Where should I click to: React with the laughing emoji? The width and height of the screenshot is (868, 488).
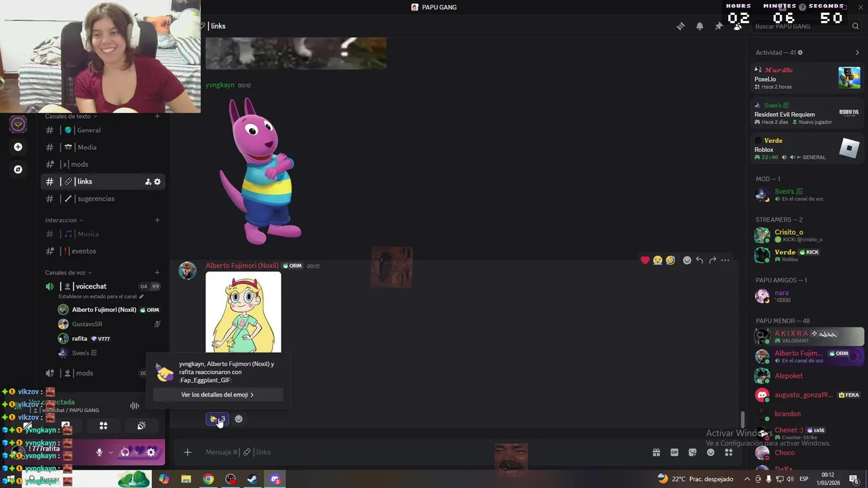tap(671, 260)
